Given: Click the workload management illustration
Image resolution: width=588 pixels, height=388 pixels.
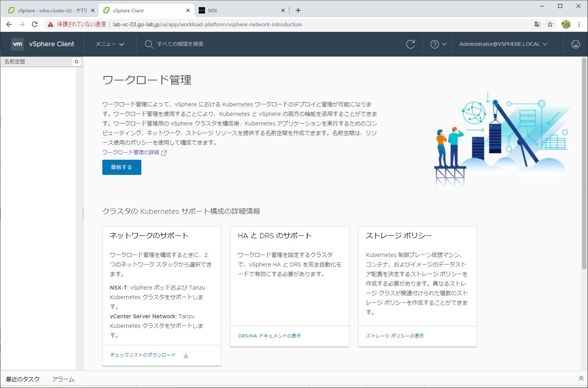Looking at the screenshot, I should [x=502, y=139].
